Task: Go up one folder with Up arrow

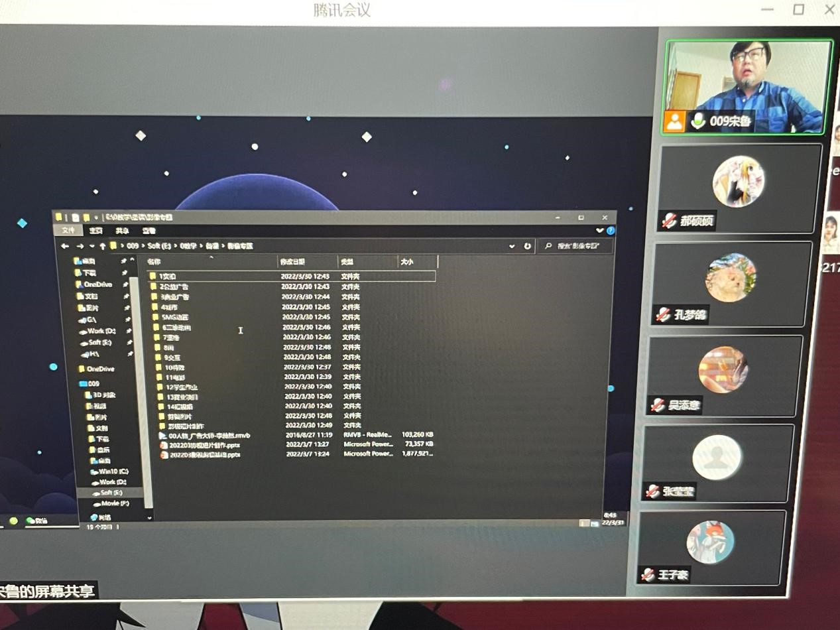Action: [102, 246]
